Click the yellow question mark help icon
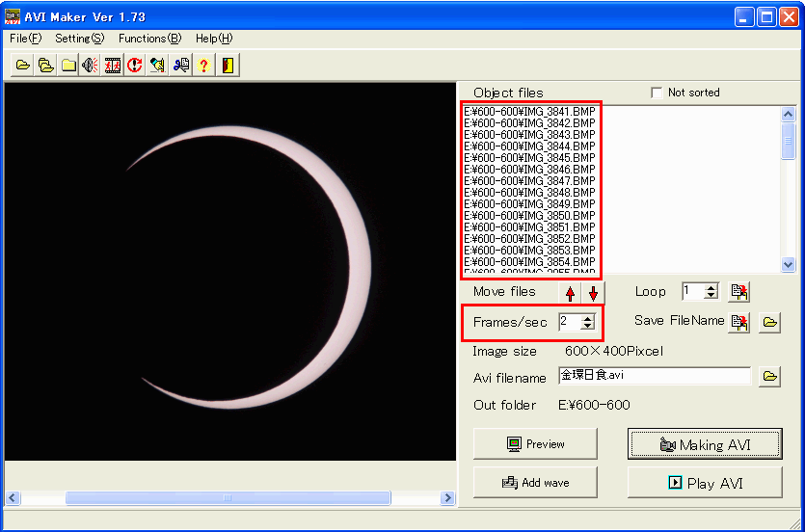 pyautogui.click(x=203, y=66)
